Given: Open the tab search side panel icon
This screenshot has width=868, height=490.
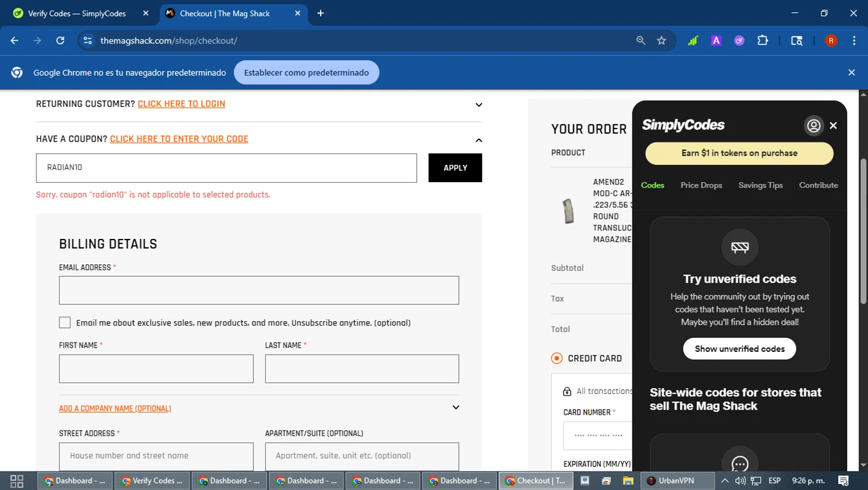Looking at the screenshot, I should [797, 40].
